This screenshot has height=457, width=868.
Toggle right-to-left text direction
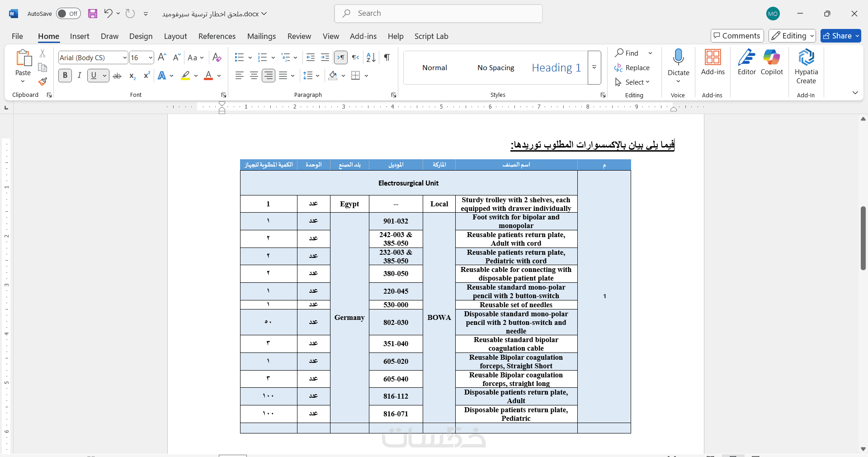tap(356, 57)
